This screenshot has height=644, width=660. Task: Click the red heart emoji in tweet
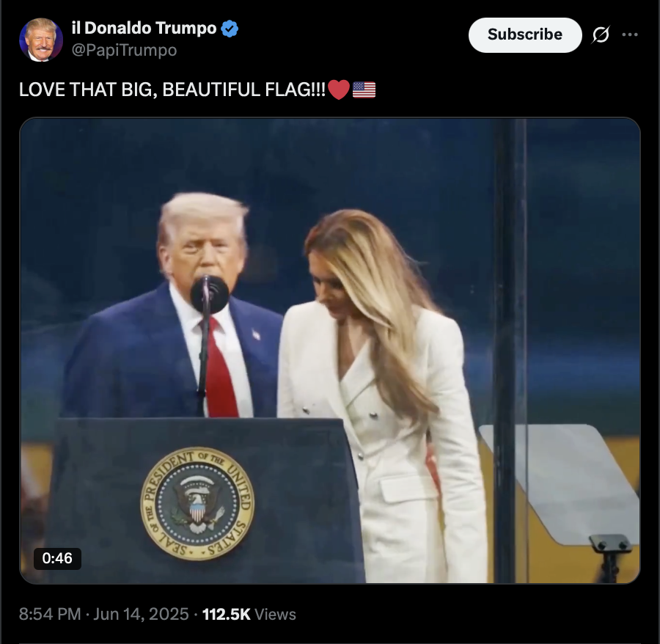pos(338,89)
